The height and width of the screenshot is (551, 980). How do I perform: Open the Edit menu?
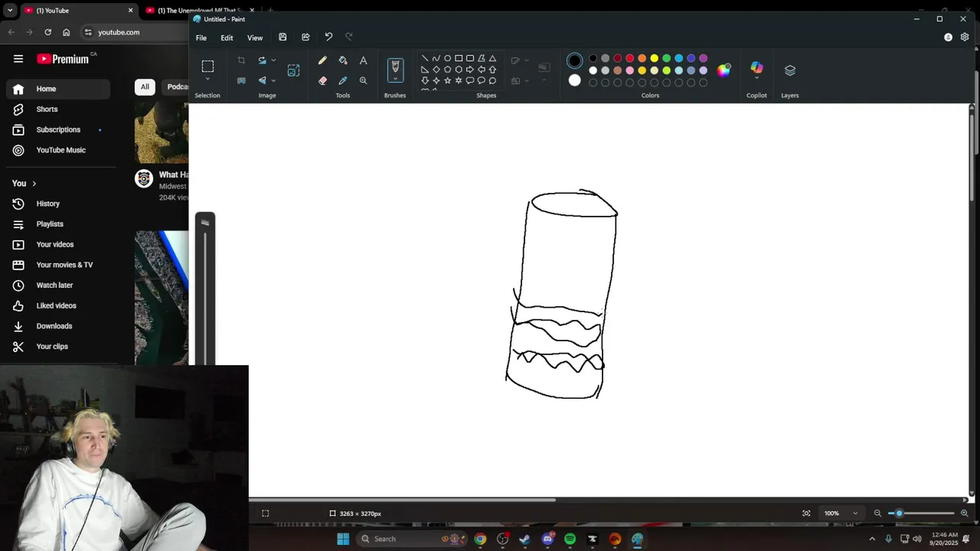(x=227, y=37)
